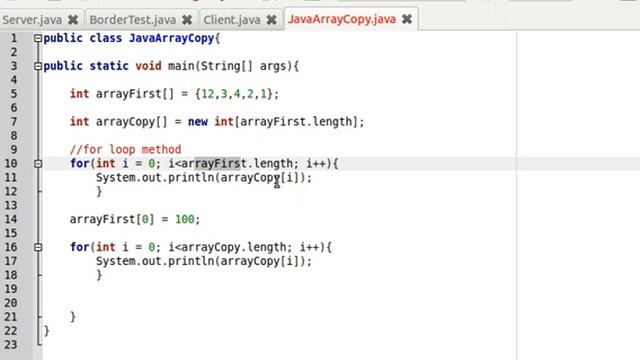Screen dimensions: 640x360
Task: Click the closing brace on line 12
Action: coord(99,191)
